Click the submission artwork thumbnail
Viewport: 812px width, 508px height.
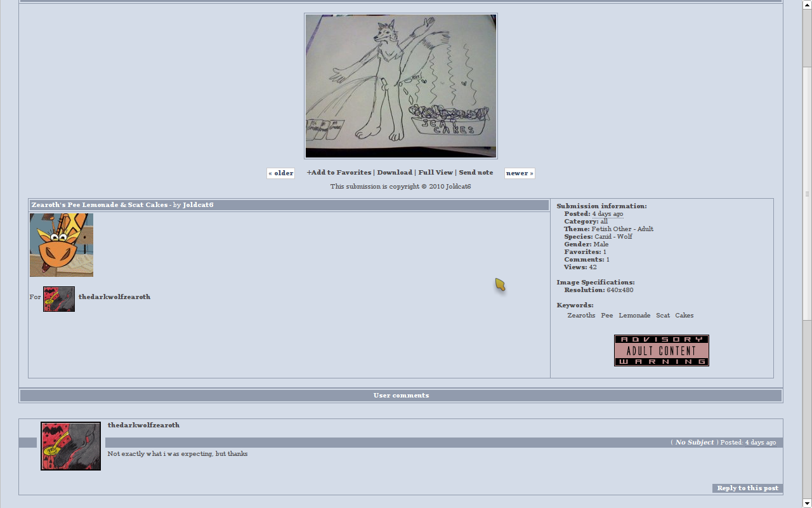click(x=400, y=86)
